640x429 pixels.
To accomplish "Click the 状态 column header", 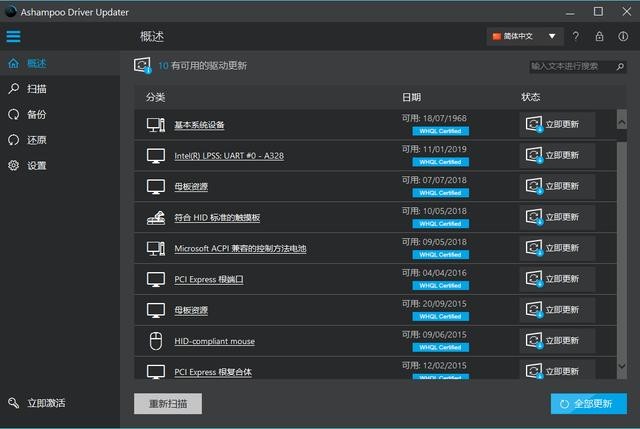I will click(x=531, y=97).
